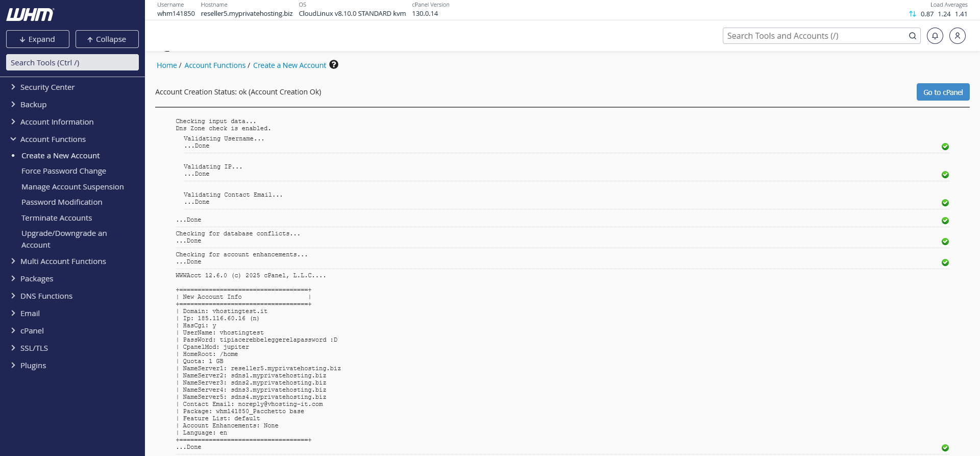Collapse the Account Functions section
980x456 pixels.
pos(53,139)
